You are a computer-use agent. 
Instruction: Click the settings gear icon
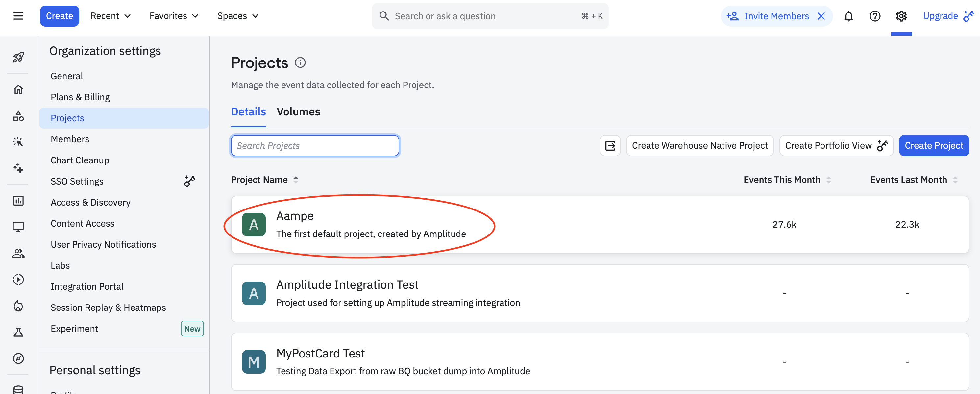(901, 16)
